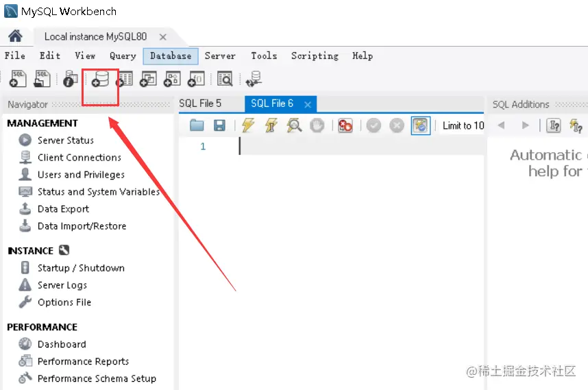The image size is (588, 390).
Task: Open a SQL script file icon
Action: point(42,78)
